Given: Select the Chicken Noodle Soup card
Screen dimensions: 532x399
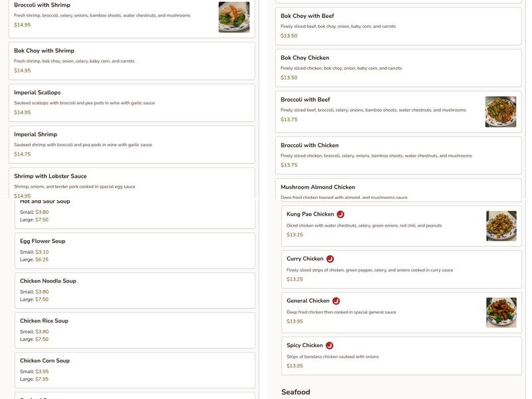Looking at the screenshot, I should tap(135, 290).
